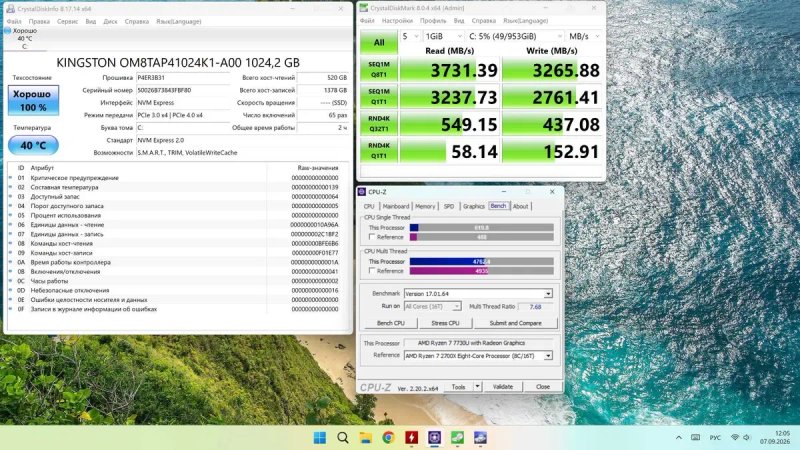Click the Bench CPU button
The image size is (800, 450).
(x=390, y=323)
